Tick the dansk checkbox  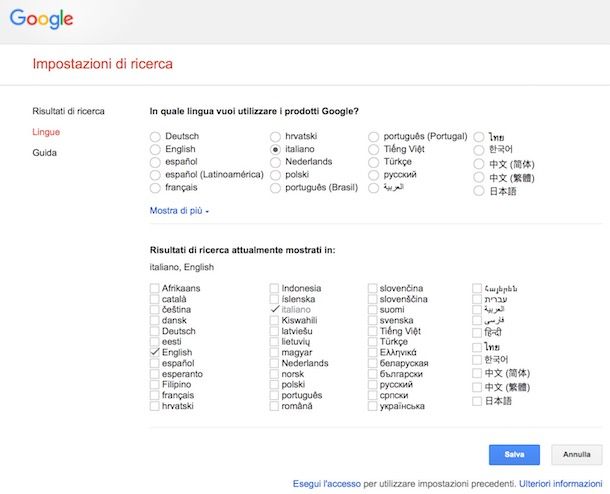[154, 321]
